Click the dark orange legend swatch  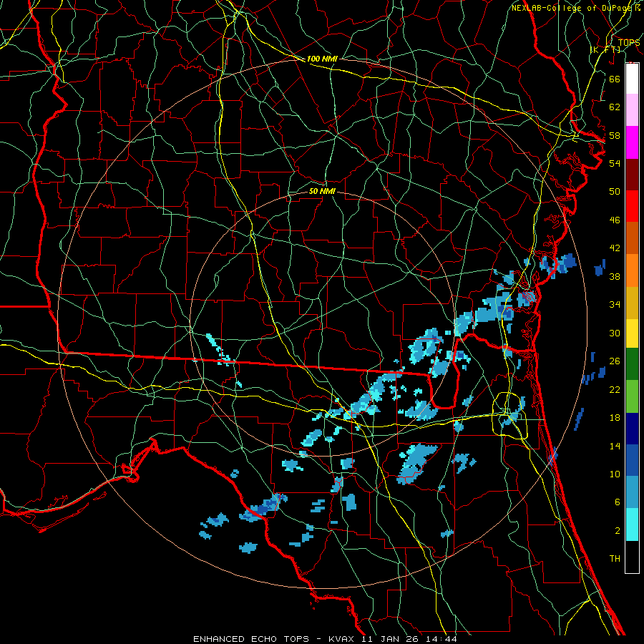click(x=632, y=238)
